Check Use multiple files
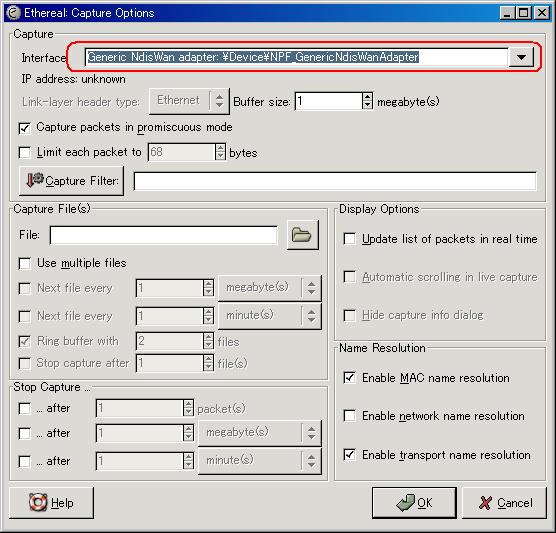The width and height of the screenshot is (556, 533). [24, 263]
